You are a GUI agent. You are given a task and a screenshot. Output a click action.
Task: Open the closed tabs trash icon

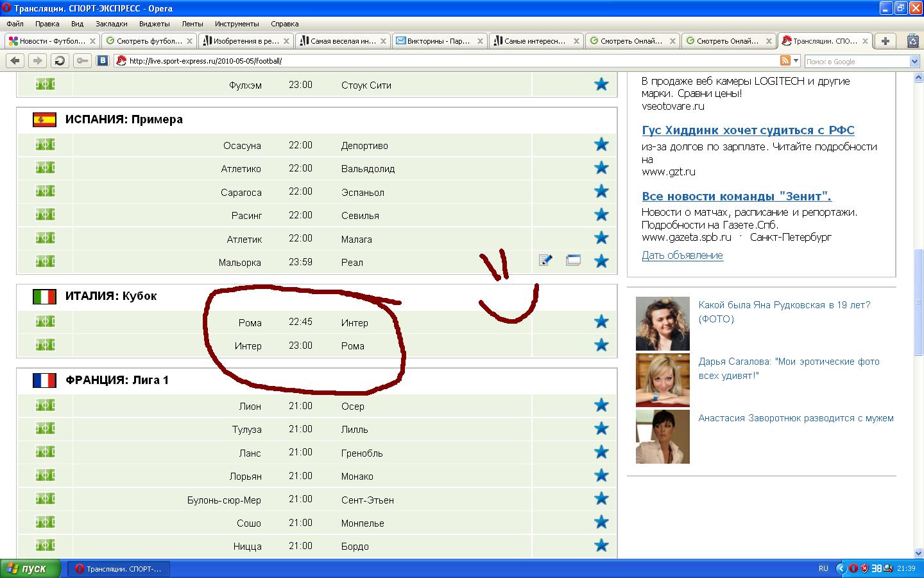tap(913, 40)
